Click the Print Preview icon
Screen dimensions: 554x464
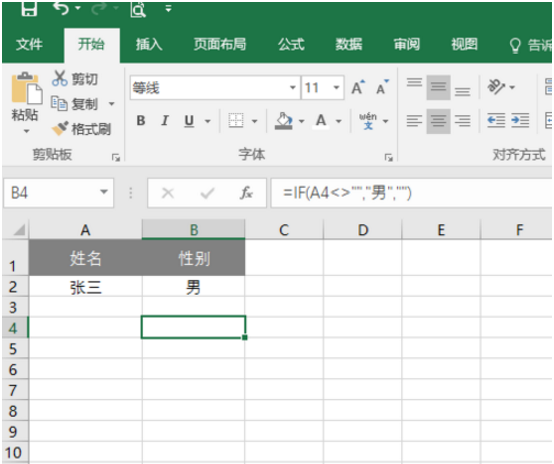(x=138, y=9)
